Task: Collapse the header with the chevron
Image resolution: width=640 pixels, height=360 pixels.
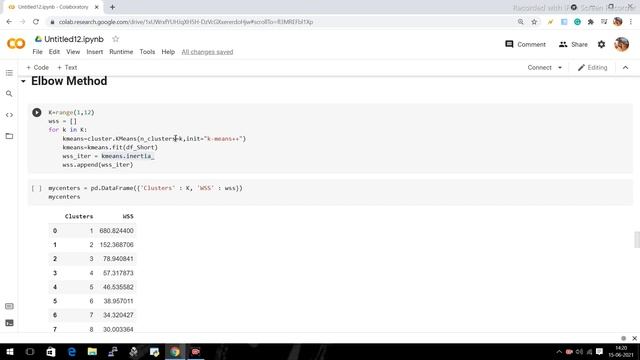Action: 625,67
